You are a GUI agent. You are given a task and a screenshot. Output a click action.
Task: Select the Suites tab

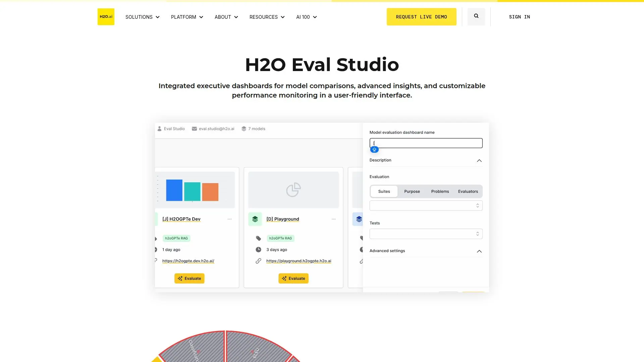(x=384, y=191)
